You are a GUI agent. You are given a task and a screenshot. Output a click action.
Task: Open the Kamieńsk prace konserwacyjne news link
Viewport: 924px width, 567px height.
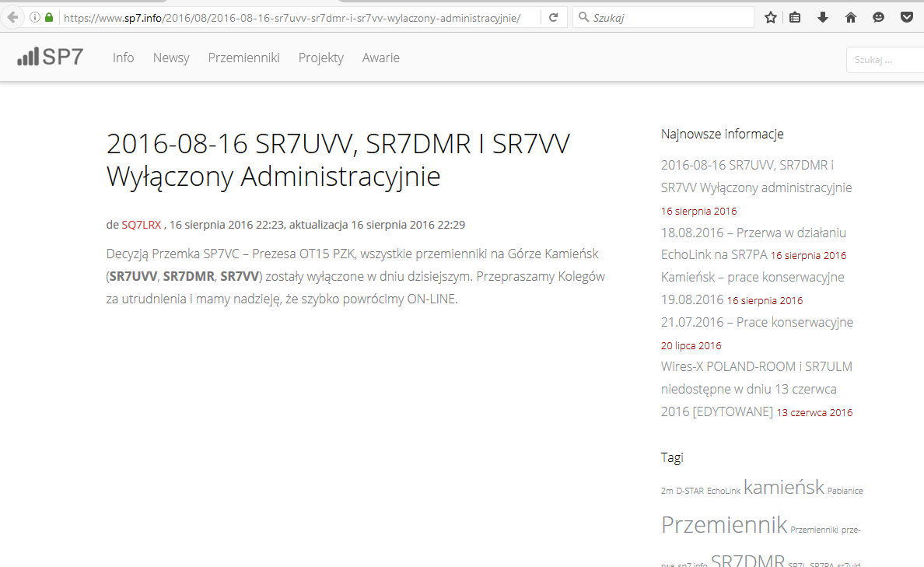(x=752, y=278)
